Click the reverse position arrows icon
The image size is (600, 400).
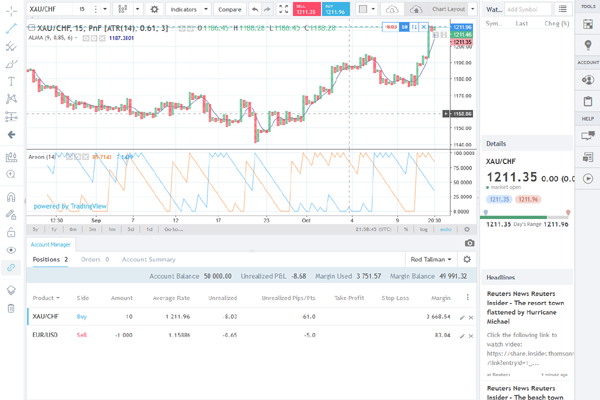point(414,27)
